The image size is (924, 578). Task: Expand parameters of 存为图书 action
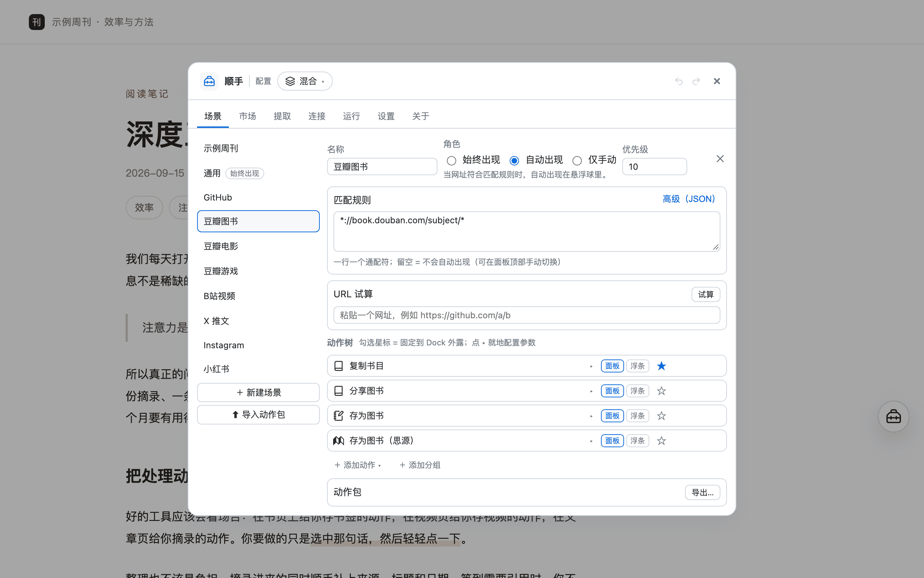pyautogui.click(x=591, y=416)
